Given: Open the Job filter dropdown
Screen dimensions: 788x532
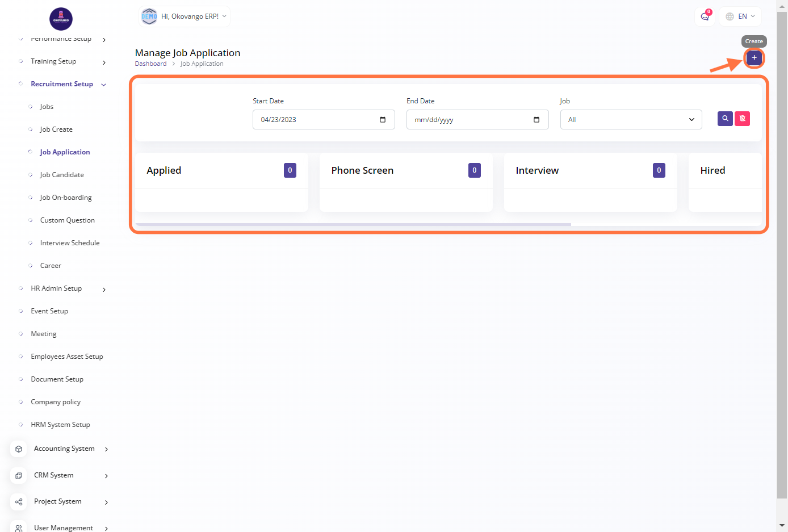Looking at the screenshot, I should click(x=631, y=120).
